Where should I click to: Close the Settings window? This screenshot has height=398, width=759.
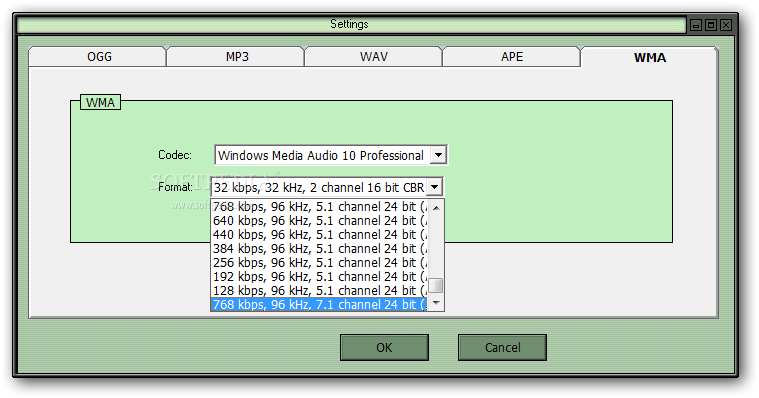click(x=726, y=25)
